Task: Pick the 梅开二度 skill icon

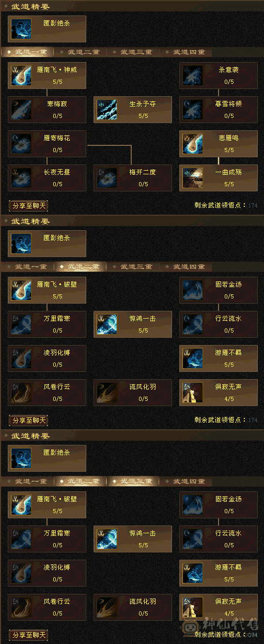Action: [107, 178]
